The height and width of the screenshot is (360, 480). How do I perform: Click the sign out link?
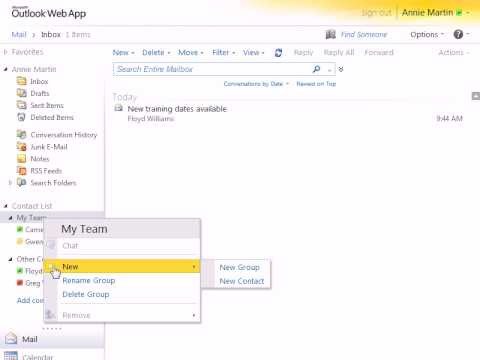(377, 13)
